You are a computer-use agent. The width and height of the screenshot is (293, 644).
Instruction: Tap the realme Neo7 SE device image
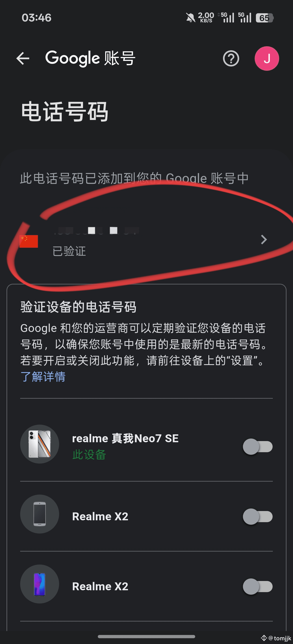coord(40,444)
